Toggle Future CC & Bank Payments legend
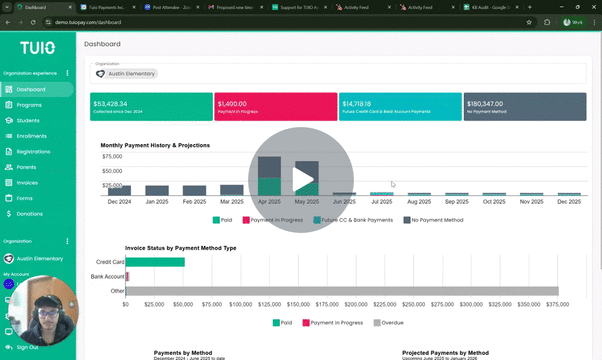Viewport: 602px width, 360px height. click(x=353, y=220)
